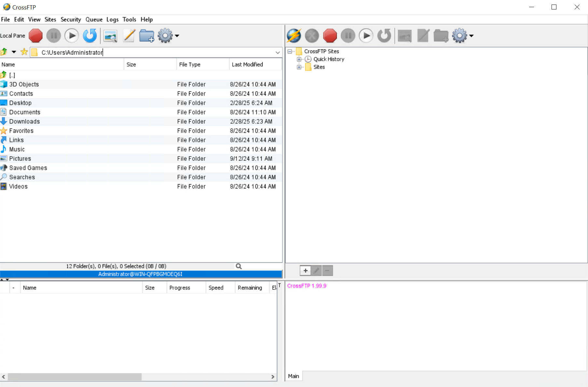Open the local image viewer icon
588x387 pixels.
(x=110, y=36)
